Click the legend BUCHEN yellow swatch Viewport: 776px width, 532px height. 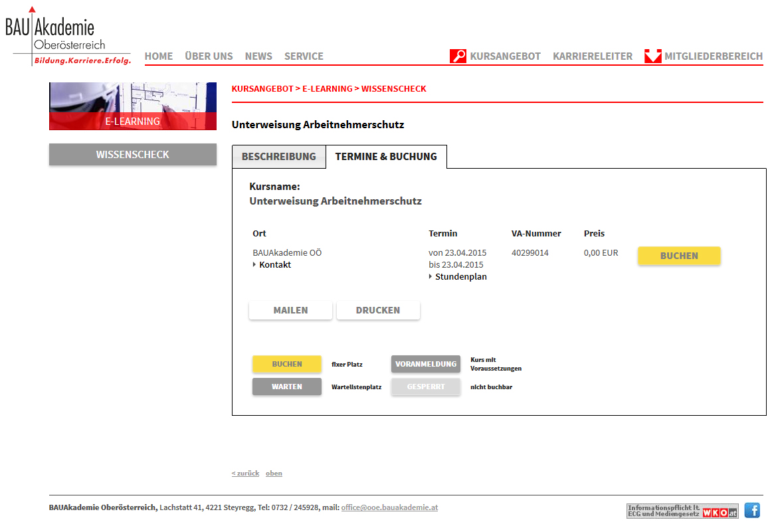tap(287, 364)
